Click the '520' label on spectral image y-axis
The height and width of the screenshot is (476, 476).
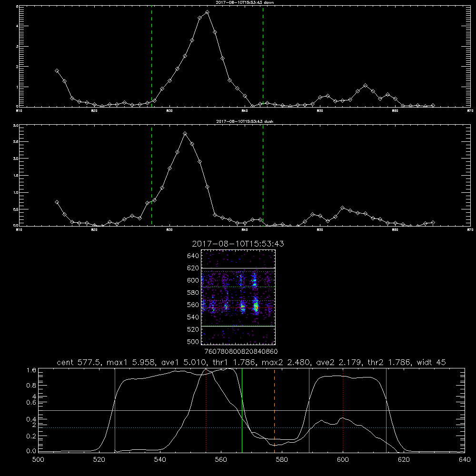(193, 329)
